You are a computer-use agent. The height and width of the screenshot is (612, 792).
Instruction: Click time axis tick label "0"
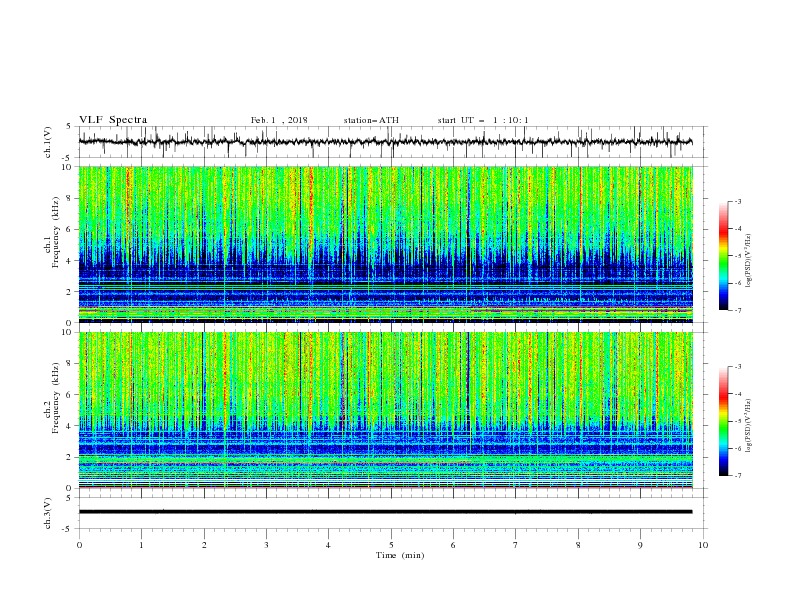coord(79,545)
